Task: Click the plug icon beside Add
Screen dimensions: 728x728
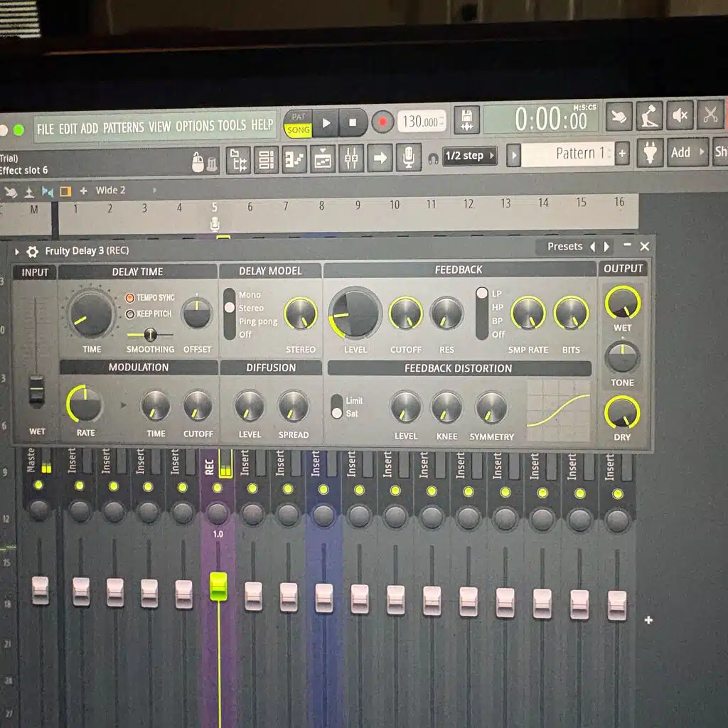Action: point(650,153)
